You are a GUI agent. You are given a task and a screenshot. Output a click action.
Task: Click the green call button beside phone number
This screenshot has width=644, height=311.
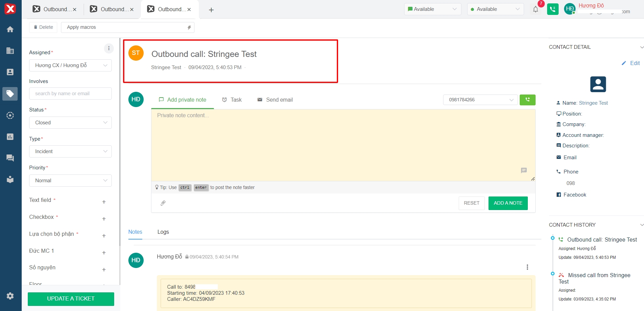point(527,100)
